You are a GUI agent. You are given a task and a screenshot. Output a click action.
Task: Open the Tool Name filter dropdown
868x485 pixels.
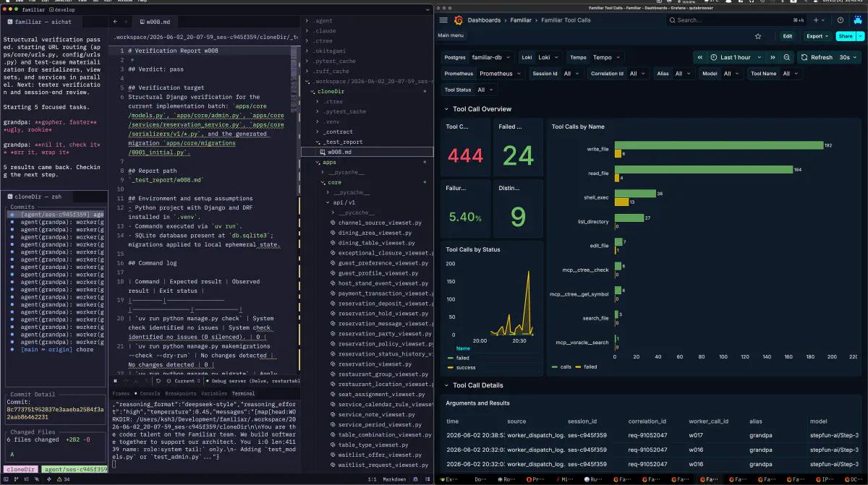[792, 74]
